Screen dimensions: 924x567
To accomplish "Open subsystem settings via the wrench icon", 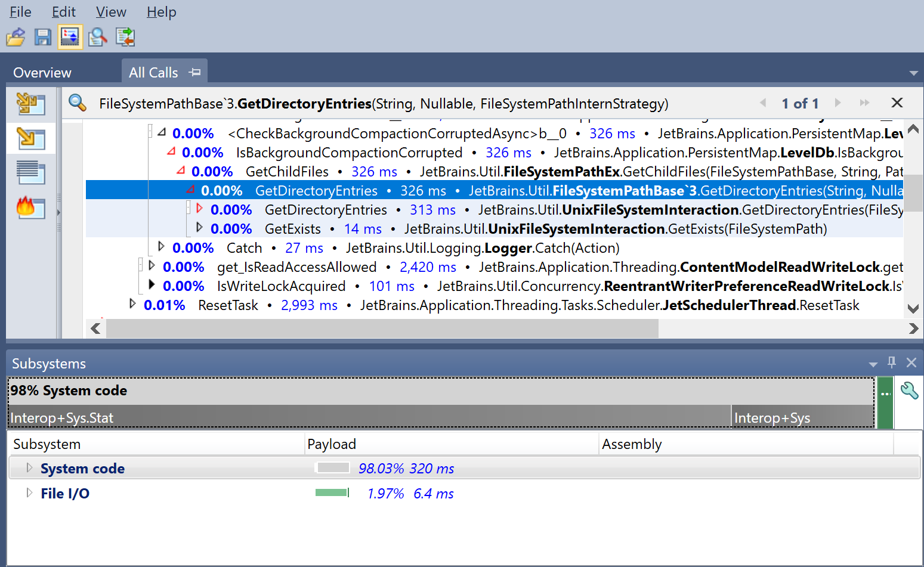I will pyautogui.click(x=910, y=391).
